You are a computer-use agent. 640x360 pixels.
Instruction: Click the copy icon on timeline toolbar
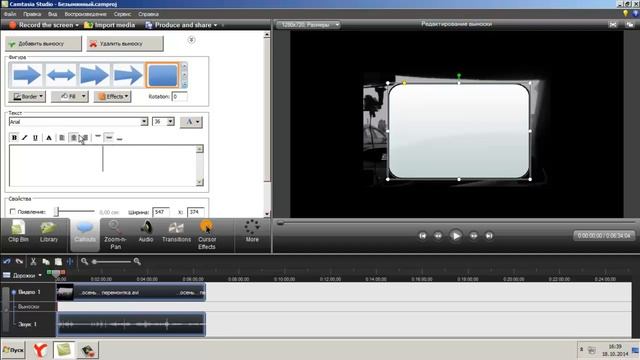point(46,262)
